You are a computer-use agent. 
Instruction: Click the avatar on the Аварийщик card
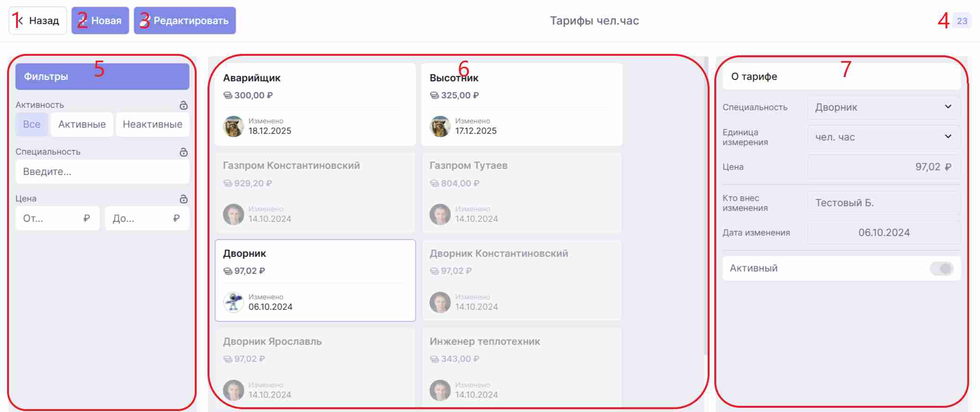coord(234,126)
